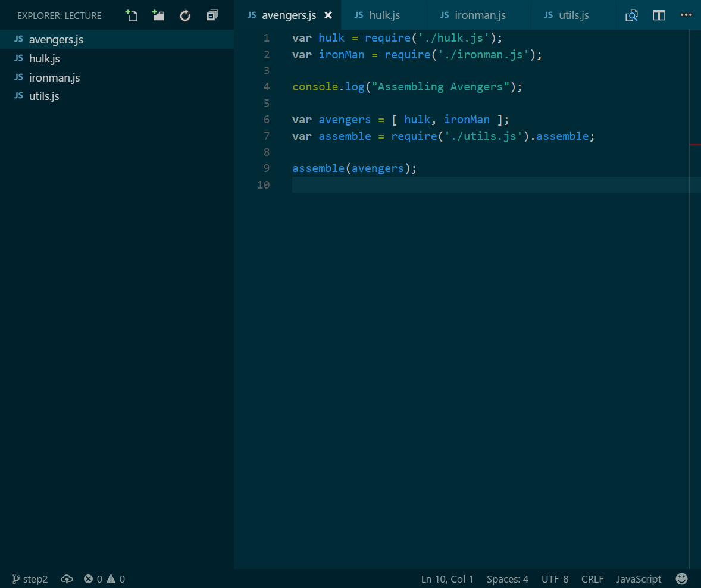Image resolution: width=701 pixels, height=588 pixels.
Task: Select ironman.js in the explorer list
Action: [x=117, y=77]
